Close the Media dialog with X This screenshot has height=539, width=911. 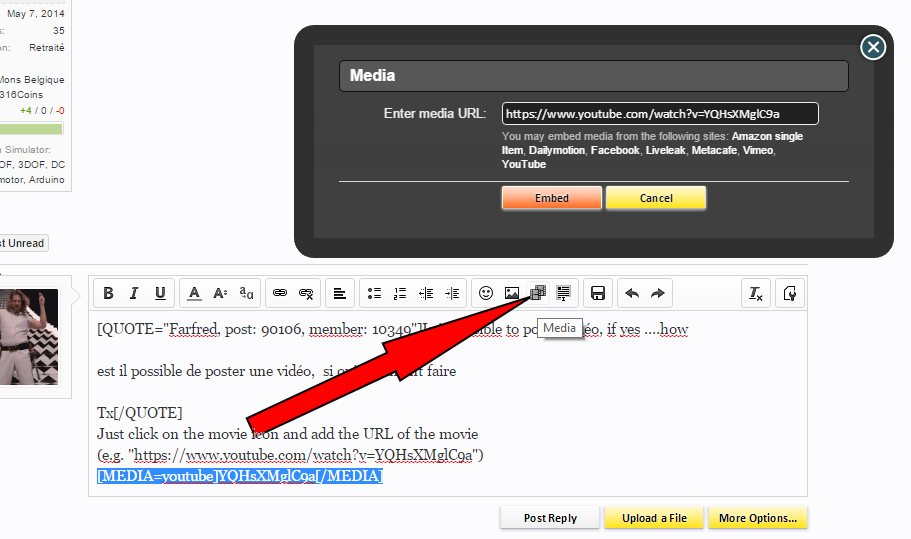tap(873, 47)
